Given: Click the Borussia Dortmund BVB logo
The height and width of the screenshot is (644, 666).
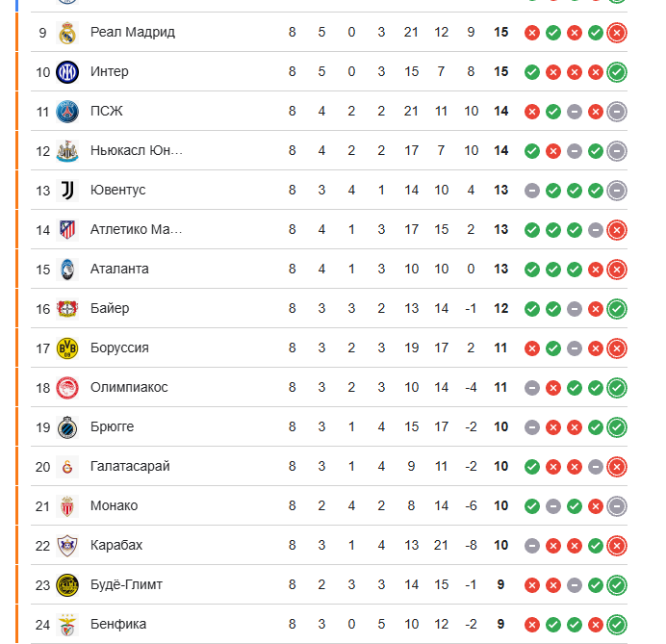Looking at the screenshot, I should (66, 348).
